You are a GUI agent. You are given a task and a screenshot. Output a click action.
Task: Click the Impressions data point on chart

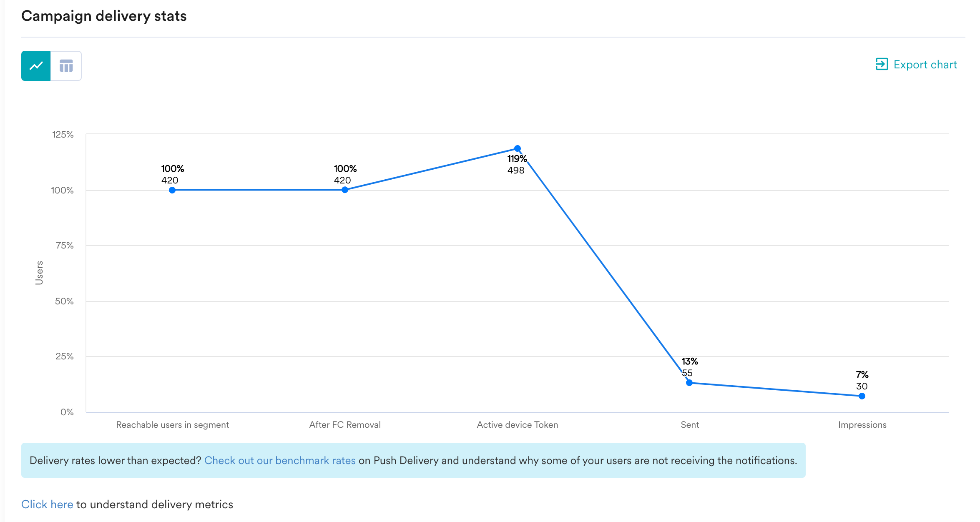[862, 396]
